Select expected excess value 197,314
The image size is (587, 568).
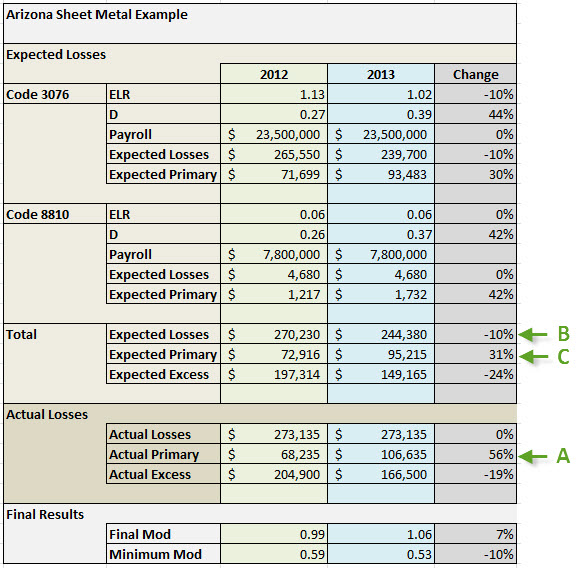[274, 374]
